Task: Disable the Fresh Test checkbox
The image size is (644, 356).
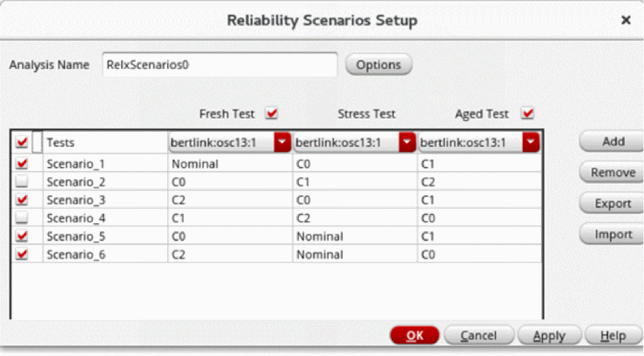Action: [272, 114]
